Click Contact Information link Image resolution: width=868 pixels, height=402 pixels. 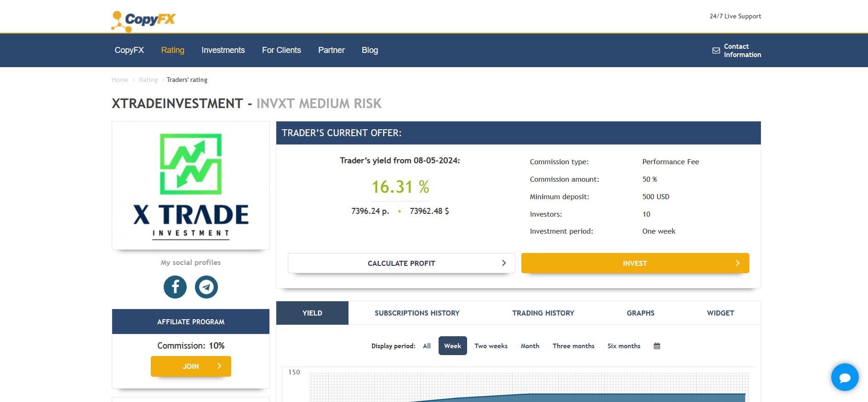tap(742, 51)
